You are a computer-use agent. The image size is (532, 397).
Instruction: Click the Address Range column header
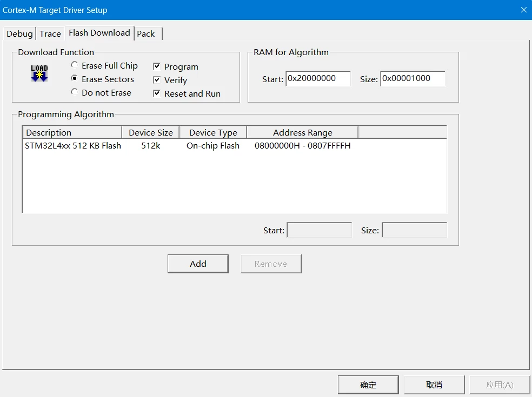pos(303,132)
